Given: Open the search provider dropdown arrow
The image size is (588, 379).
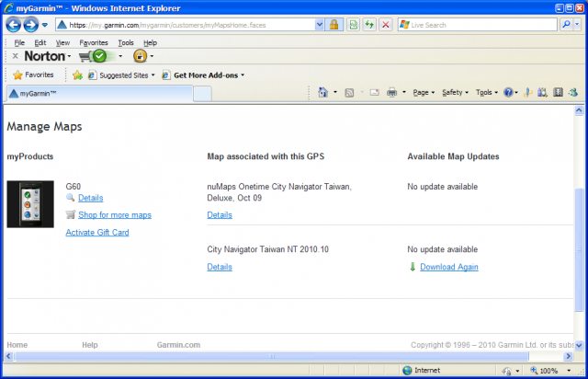Looking at the screenshot, I should (577, 25).
